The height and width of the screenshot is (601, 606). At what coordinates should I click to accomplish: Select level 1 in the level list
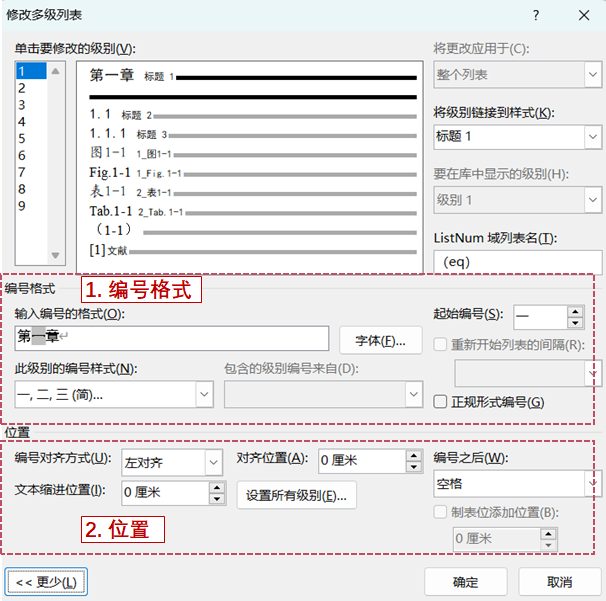31,71
